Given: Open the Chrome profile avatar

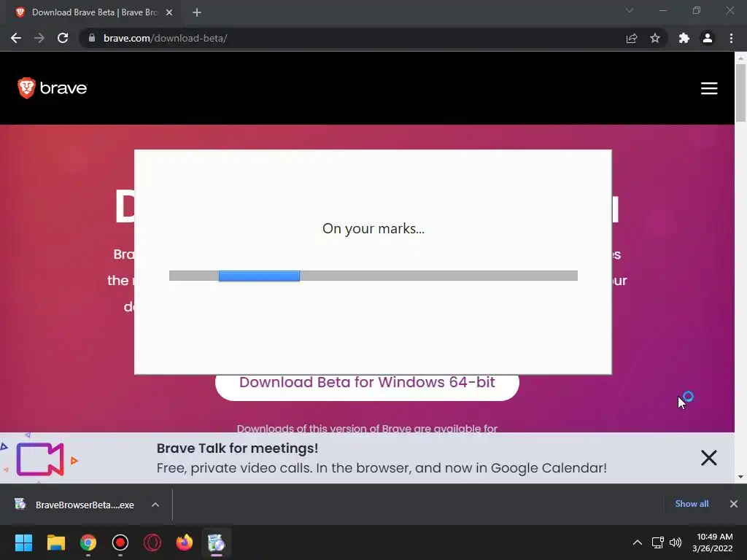Looking at the screenshot, I should point(708,38).
